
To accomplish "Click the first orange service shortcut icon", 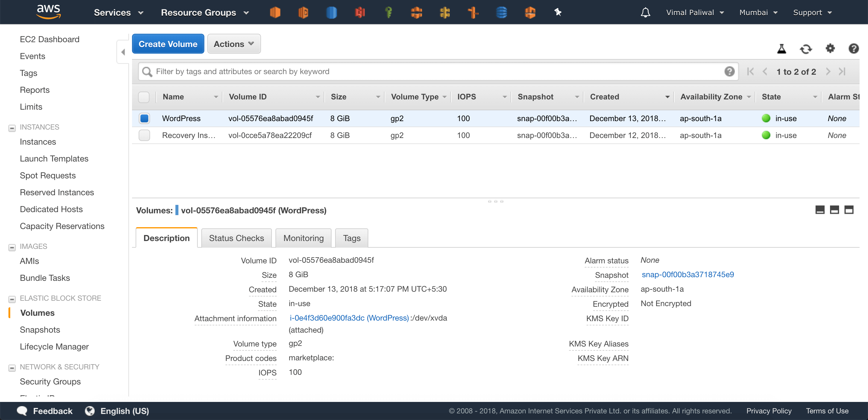I will point(275,12).
